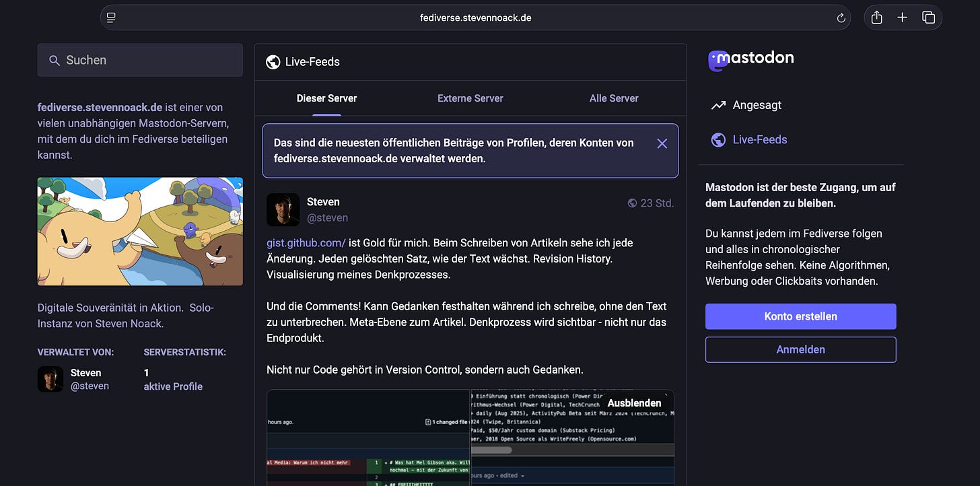Dismiss the info banner about public Beiträge
This screenshot has height=486, width=980.
(661, 143)
